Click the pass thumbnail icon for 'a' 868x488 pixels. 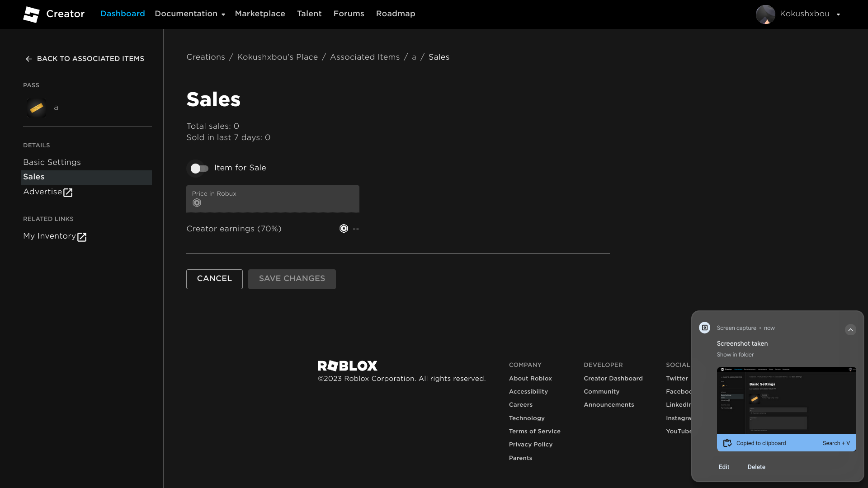click(x=37, y=108)
